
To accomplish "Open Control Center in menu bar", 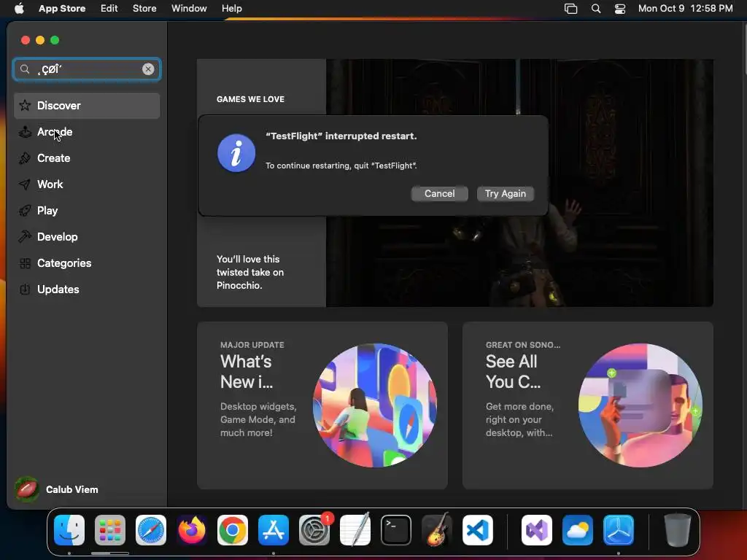I will [x=620, y=9].
